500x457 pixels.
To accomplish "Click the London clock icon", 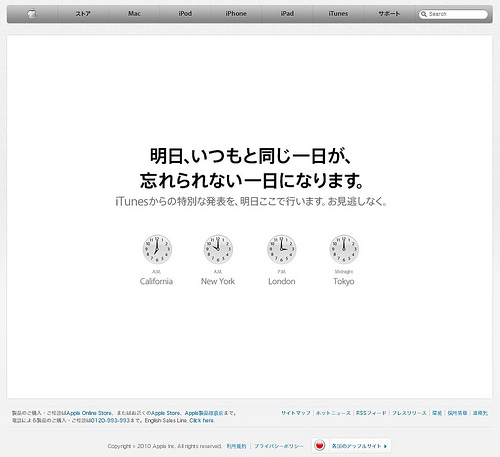I will (x=281, y=249).
